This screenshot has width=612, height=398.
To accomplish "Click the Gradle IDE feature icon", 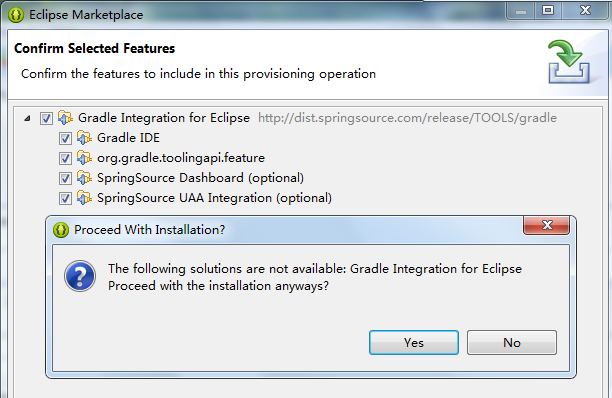I will pos(84,138).
